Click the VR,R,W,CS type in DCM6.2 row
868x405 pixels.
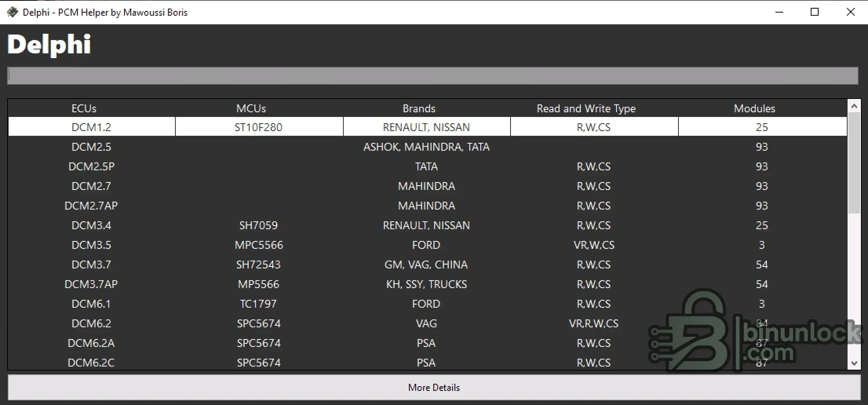(594, 323)
